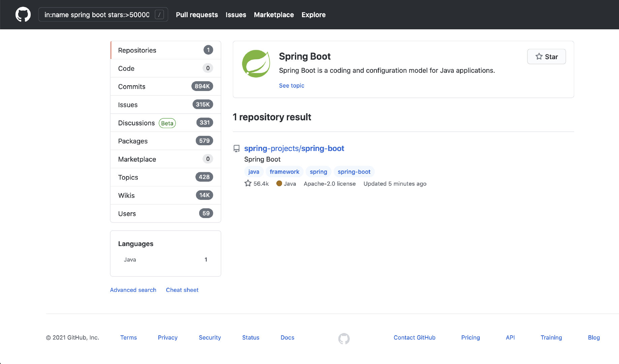Open Contact GitHub footer link
This screenshot has width=619, height=364.
pyautogui.click(x=414, y=337)
